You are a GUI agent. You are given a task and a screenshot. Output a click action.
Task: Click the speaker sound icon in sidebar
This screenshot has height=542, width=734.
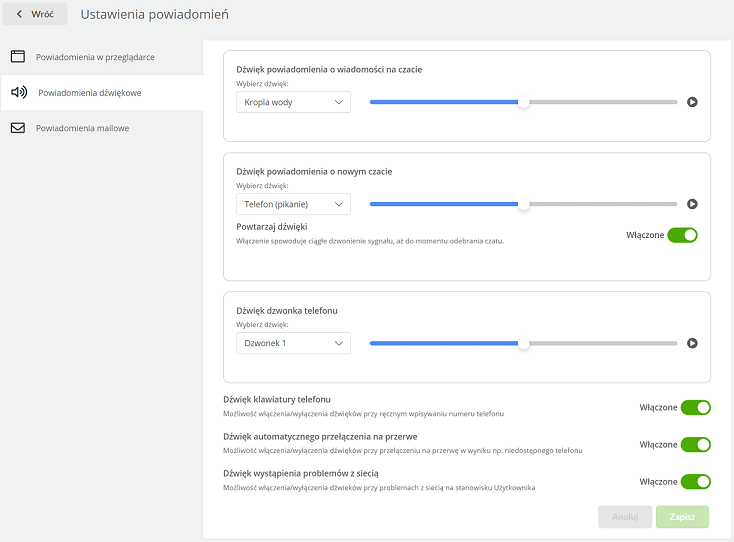(19, 92)
